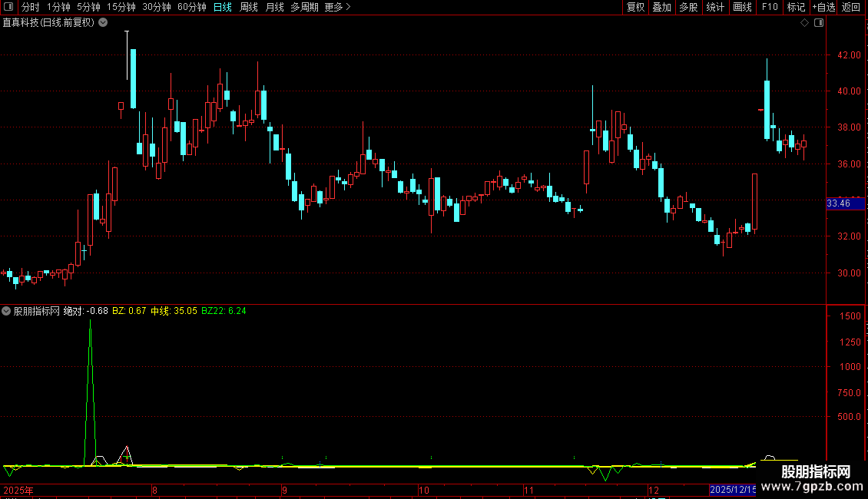Open dropdown beside 直真科技(日线.前复权) title
Image resolution: width=868 pixels, height=499 pixels.
[x=103, y=22]
